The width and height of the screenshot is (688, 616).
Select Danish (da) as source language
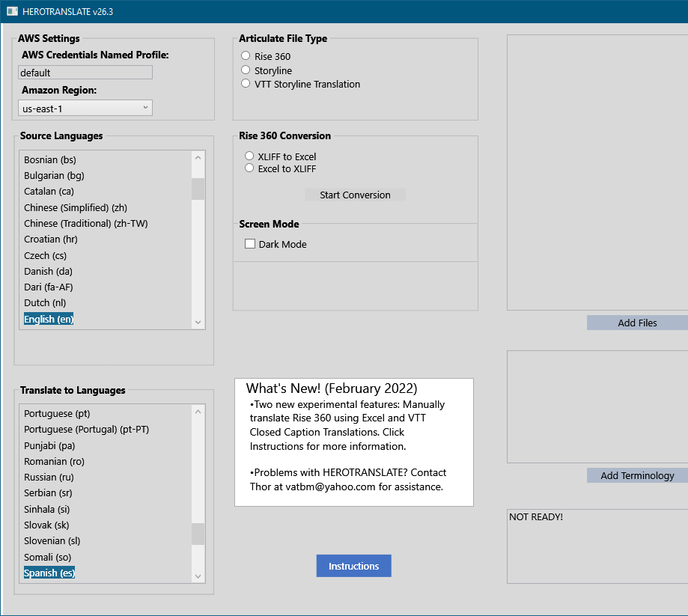tap(48, 271)
